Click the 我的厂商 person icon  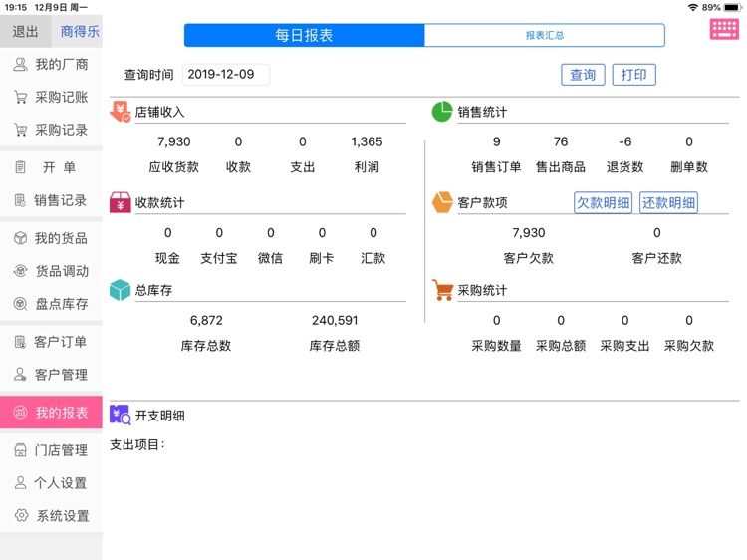click(20, 64)
